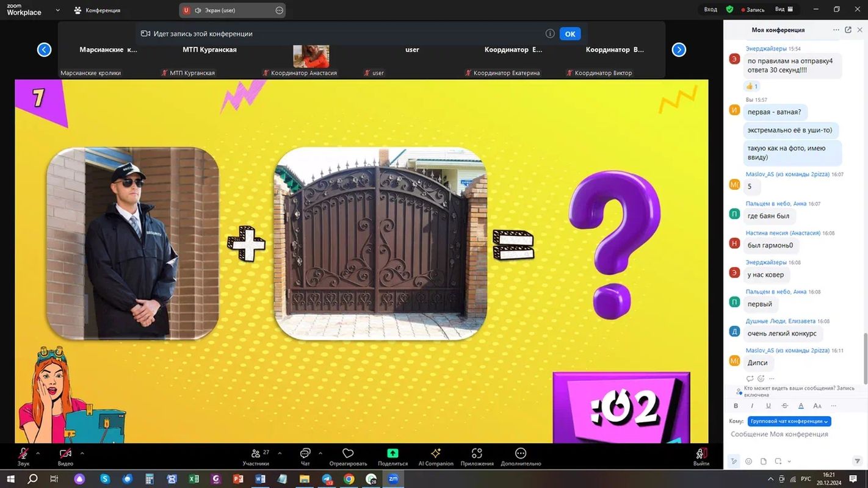Open the Экран (user) tab
The height and width of the screenshot is (488, 868).
pos(232,10)
